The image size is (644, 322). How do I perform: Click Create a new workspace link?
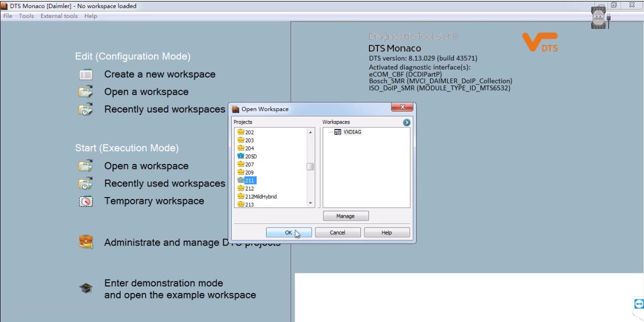(x=160, y=74)
